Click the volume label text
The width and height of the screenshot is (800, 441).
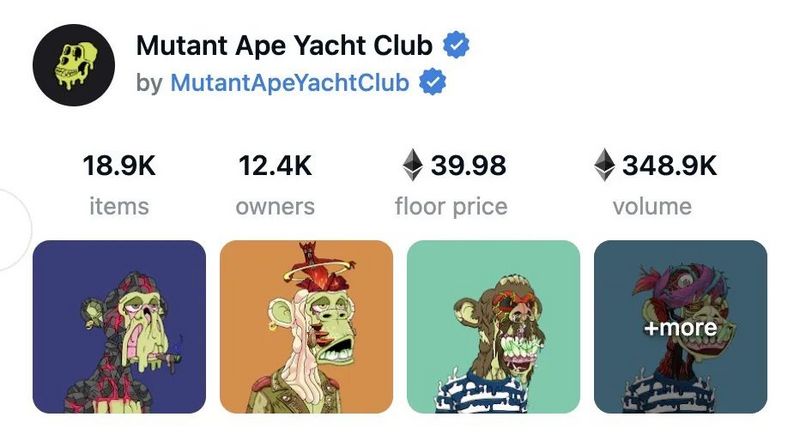click(x=652, y=207)
